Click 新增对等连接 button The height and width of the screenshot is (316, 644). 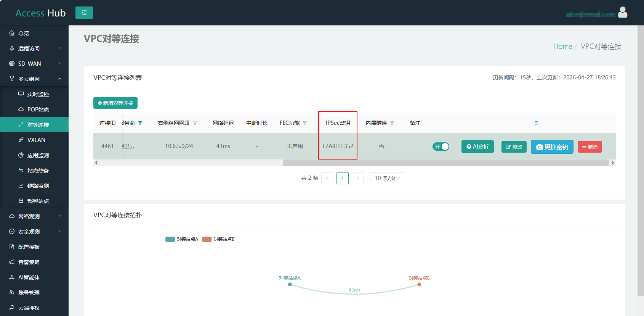115,103
